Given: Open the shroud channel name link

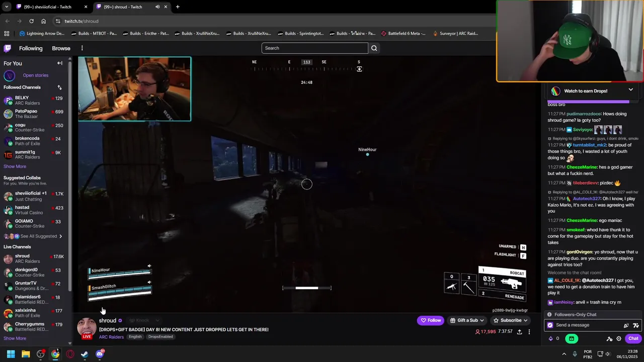Looking at the screenshot, I should tap(107, 320).
